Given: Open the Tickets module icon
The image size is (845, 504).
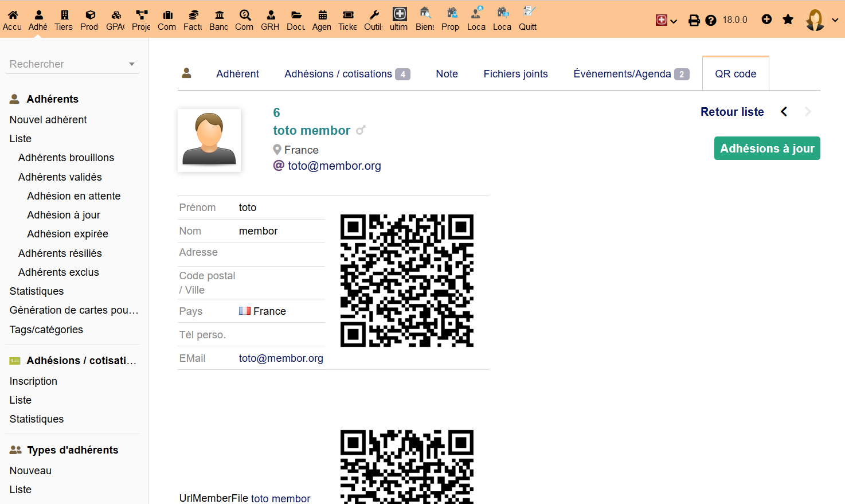Looking at the screenshot, I should click(x=348, y=15).
